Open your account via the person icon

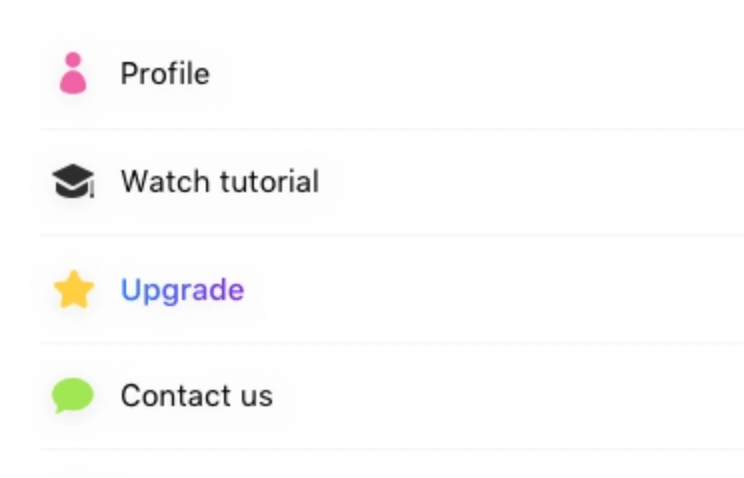(x=73, y=74)
